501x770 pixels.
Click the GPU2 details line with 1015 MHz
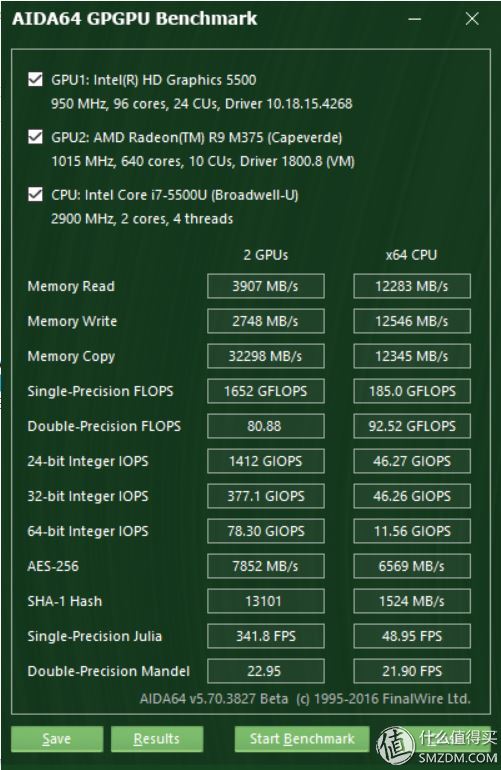(x=203, y=161)
